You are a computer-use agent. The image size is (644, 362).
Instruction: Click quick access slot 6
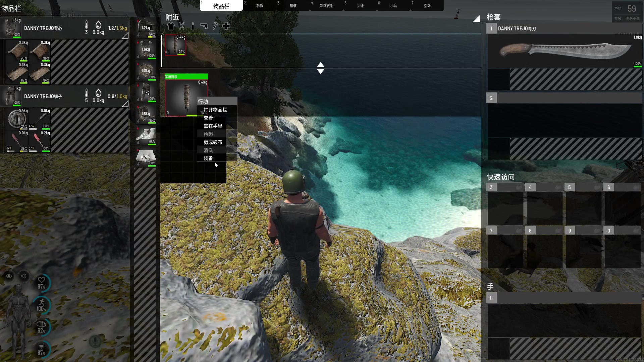[623, 204]
